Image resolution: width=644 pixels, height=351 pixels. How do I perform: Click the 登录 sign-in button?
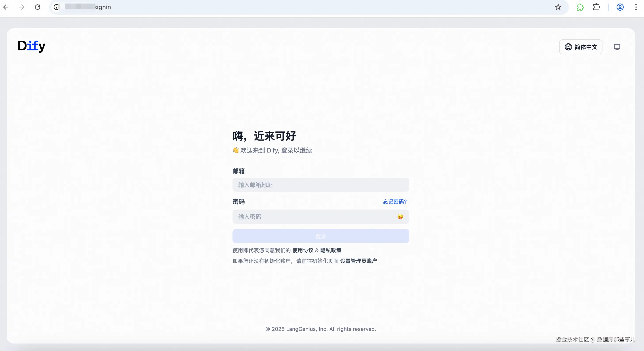(x=321, y=236)
